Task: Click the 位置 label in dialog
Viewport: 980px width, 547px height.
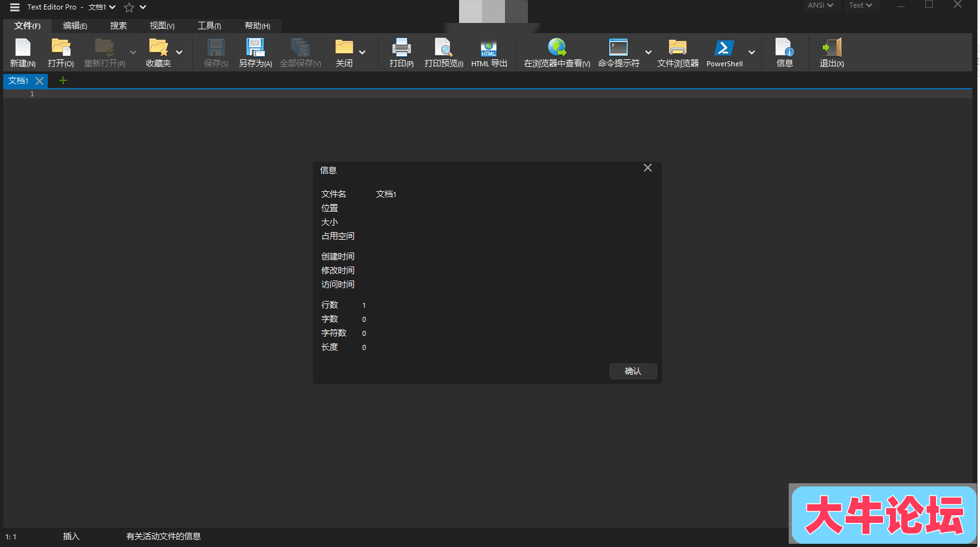Action: (330, 208)
